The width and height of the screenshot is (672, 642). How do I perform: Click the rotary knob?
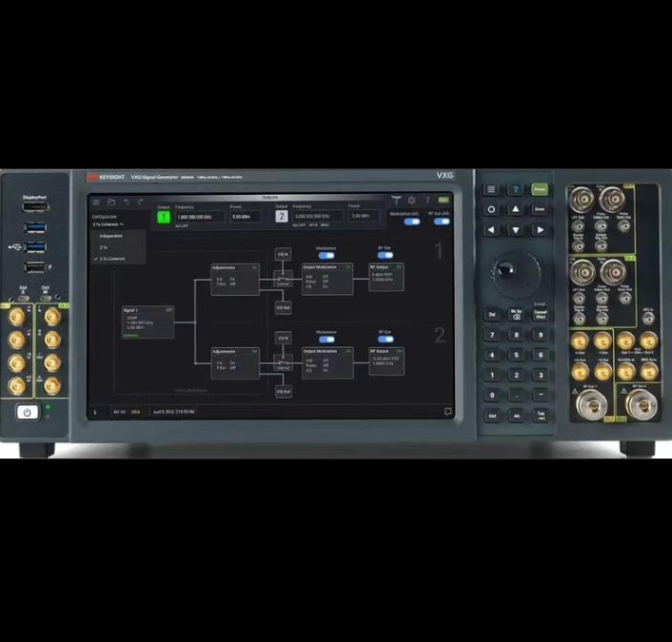tap(515, 273)
